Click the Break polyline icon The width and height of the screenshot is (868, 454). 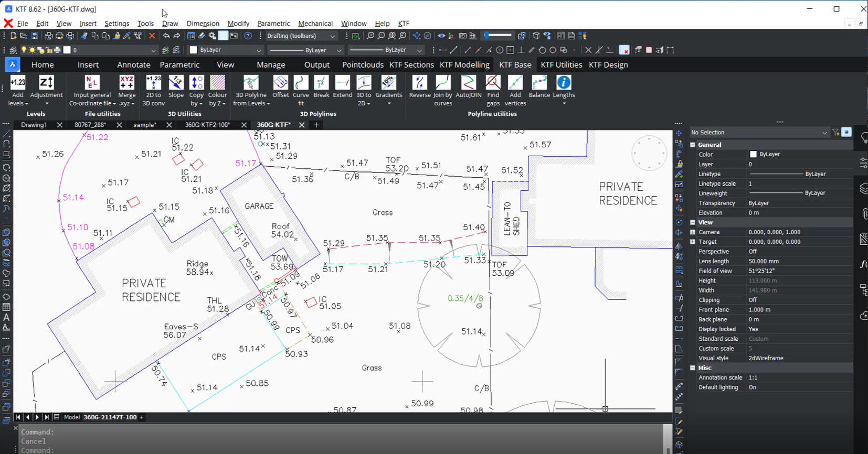(321, 83)
